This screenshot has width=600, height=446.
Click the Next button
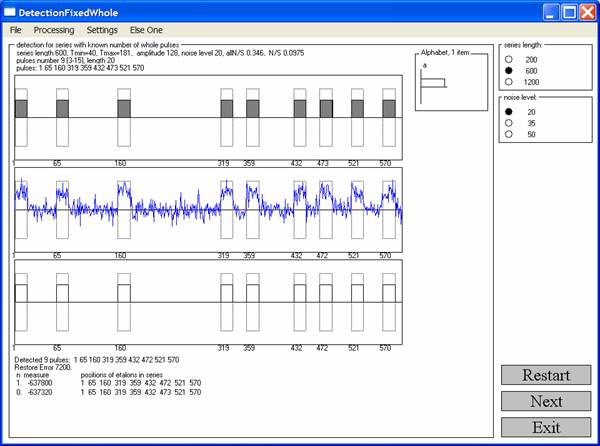[546, 401]
